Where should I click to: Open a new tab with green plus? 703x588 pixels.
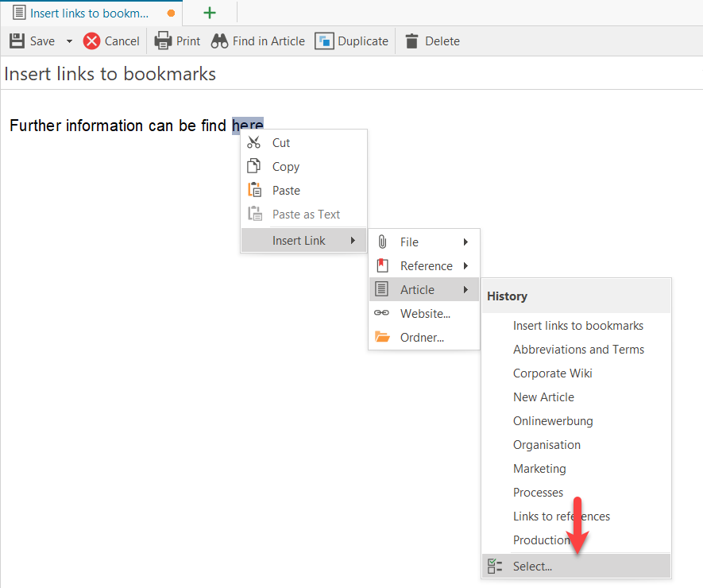(210, 13)
